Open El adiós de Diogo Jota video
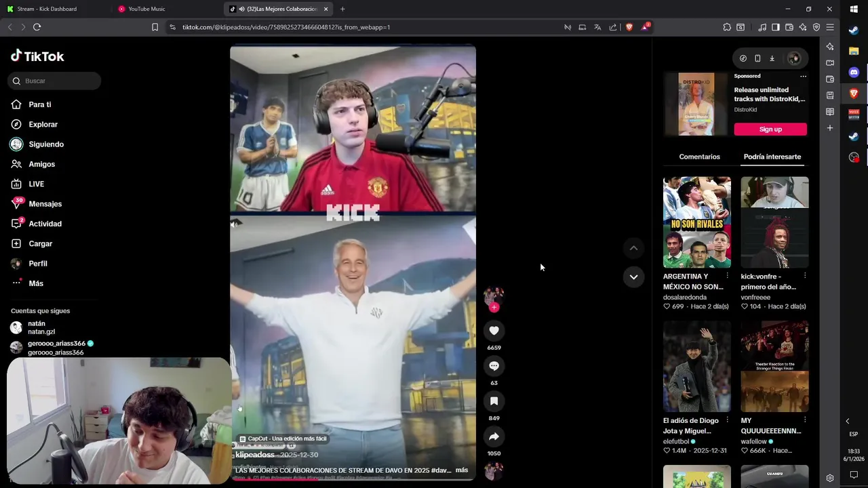This screenshot has width=868, height=488. 697,367
